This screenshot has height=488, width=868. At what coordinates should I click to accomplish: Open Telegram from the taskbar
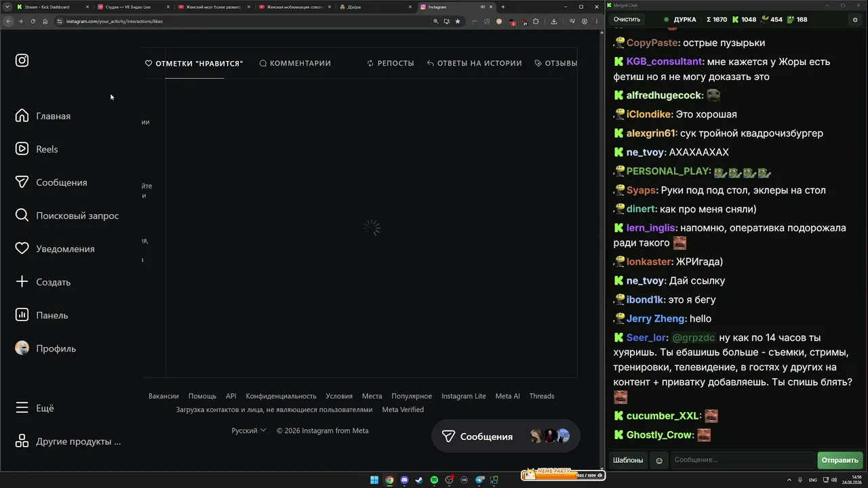point(479,480)
